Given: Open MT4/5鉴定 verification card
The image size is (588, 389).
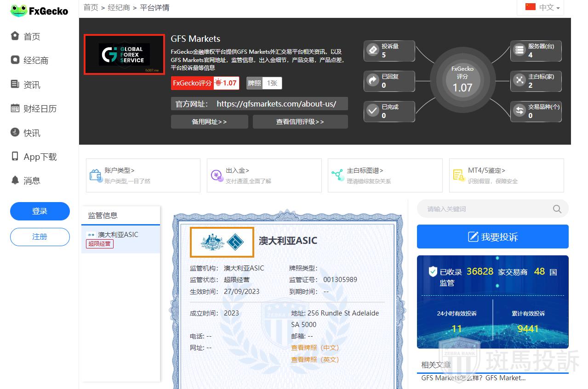Looking at the screenshot, I should 506,175.
